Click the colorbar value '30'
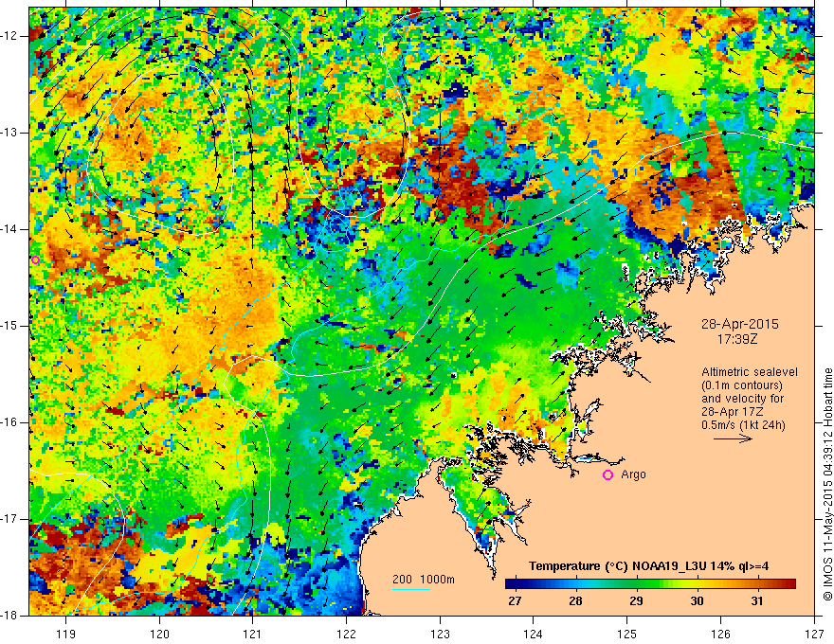Screen dimensions: 834x644 coord(697,601)
